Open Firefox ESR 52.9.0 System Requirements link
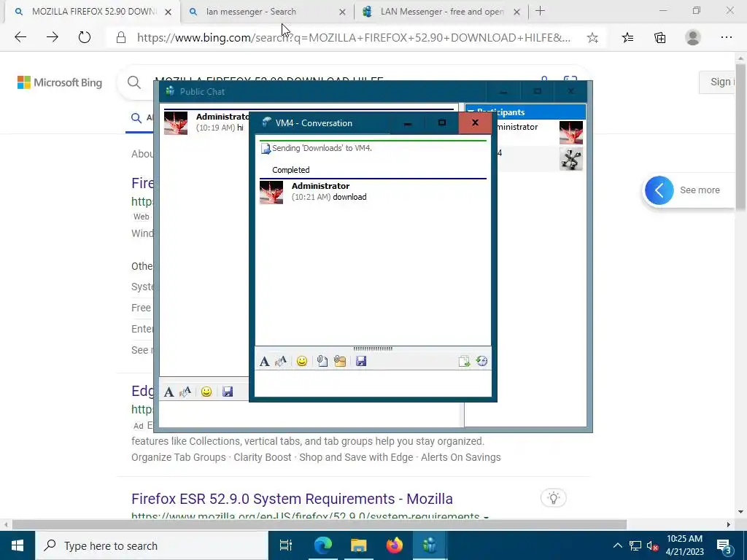This screenshot has width=747, height=560. point(292,499)
